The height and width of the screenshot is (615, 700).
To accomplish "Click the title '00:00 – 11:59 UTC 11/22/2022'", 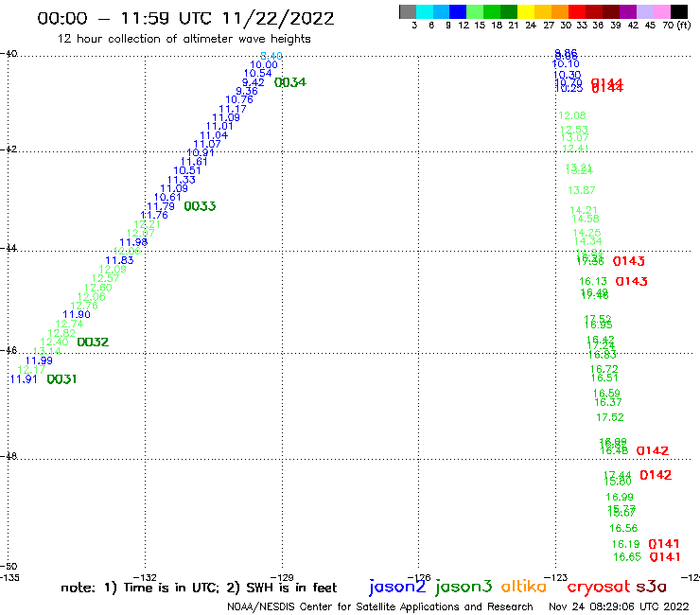I will tap(185, 19).
